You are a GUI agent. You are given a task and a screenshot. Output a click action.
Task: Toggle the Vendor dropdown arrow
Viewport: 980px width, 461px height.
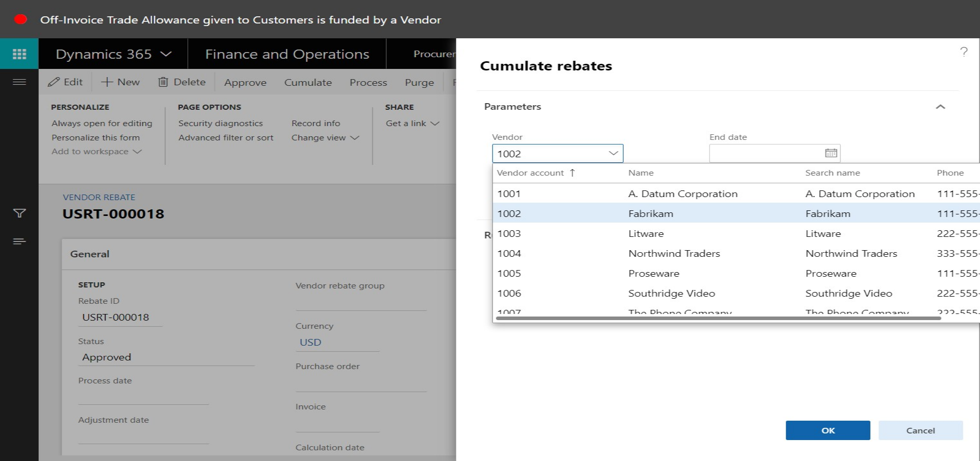point(613,153)
